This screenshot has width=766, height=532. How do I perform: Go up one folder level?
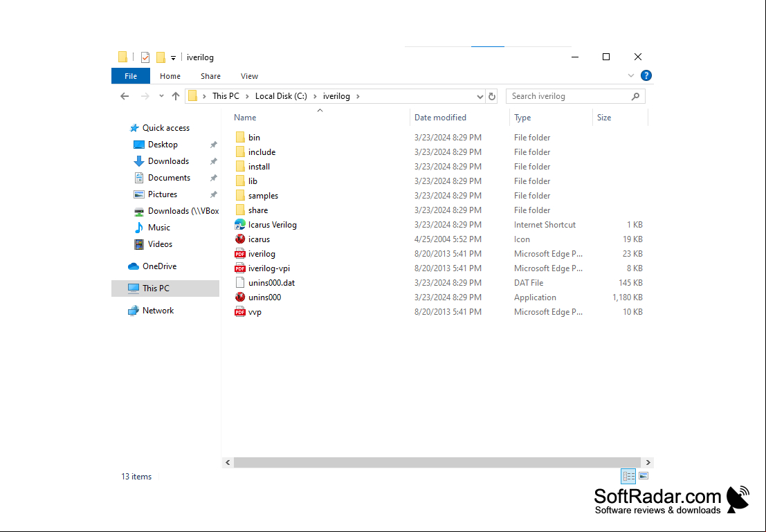[x=176, y=96]
